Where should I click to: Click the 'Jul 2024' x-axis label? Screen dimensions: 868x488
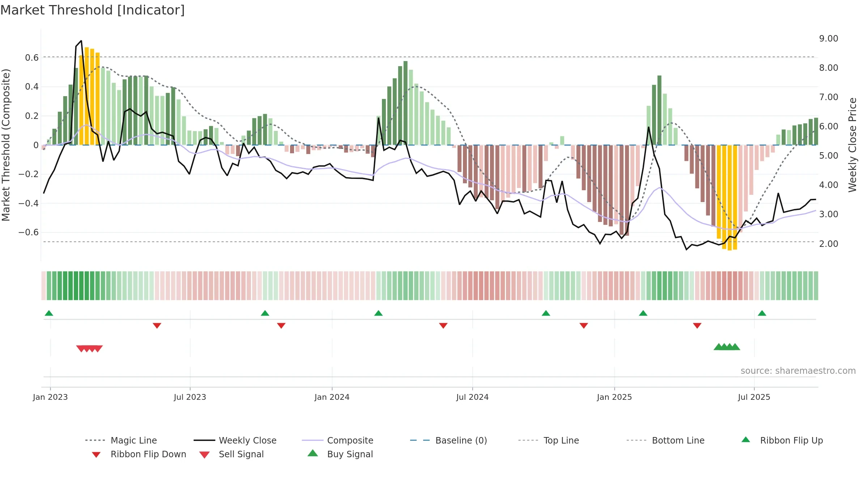click(472, 397)
